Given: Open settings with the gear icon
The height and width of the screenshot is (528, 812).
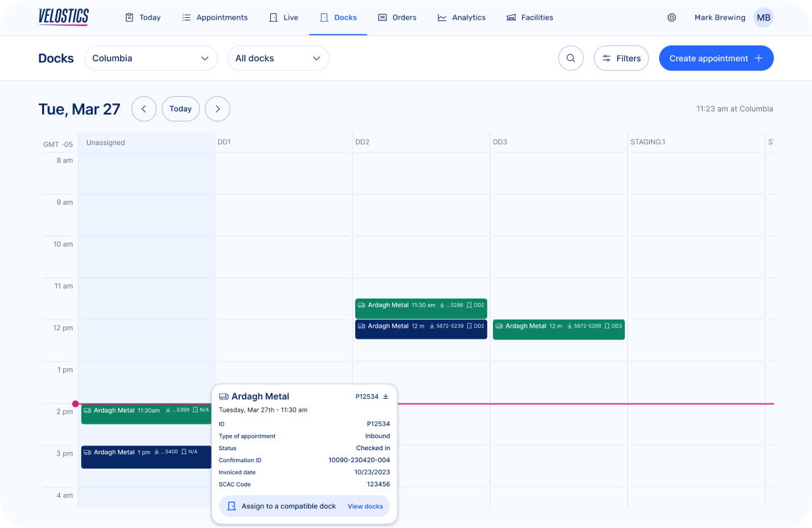Looking at the screenshot, I should point(672,17).
